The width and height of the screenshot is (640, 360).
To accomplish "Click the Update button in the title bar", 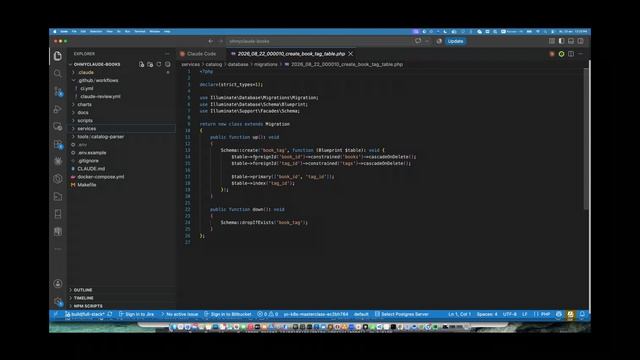I will 455,41.
